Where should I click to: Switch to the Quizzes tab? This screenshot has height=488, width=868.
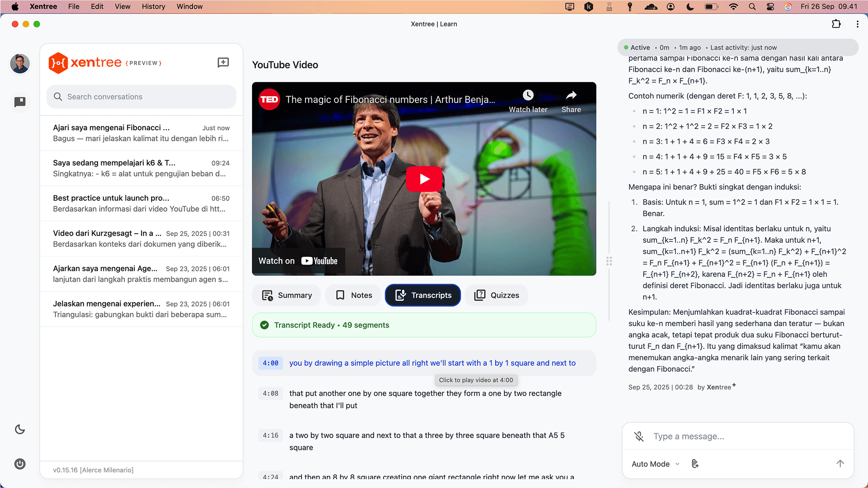[x=496, y=295]
